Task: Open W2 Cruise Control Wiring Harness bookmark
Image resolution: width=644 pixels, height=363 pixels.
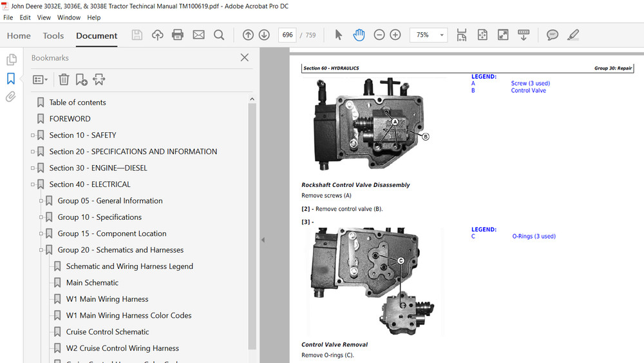Action: 122,348
